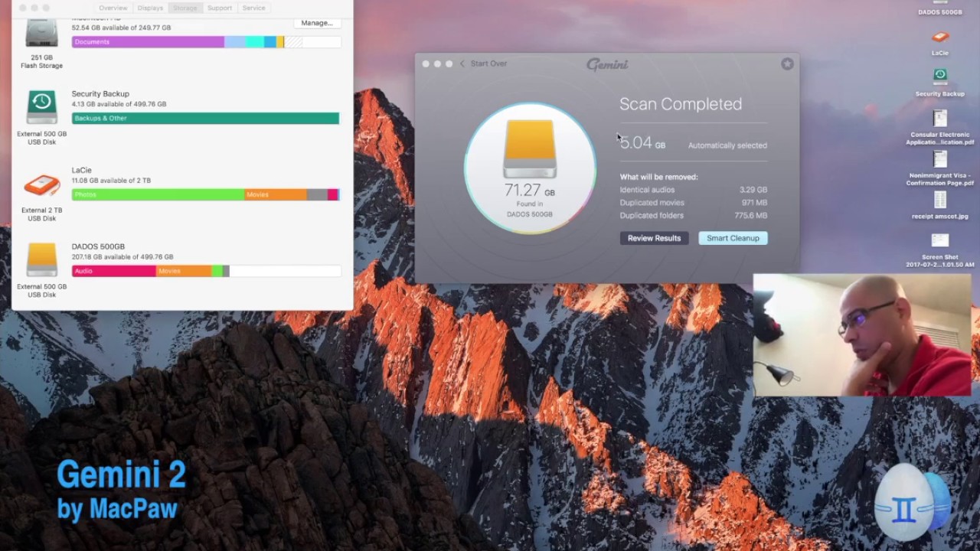The height and width of the screenshot is (551, 980).
Task: Click the 'LaCie' volume name in Storage window
Action: [x=81, y=170]
